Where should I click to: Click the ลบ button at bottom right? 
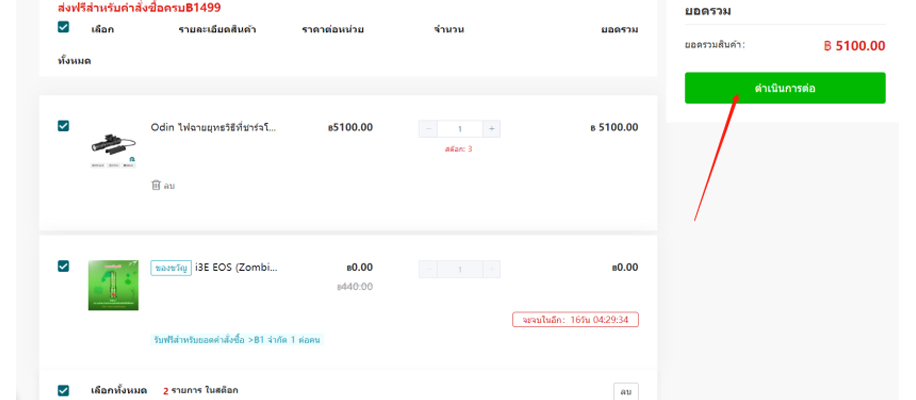coord(625,391)
